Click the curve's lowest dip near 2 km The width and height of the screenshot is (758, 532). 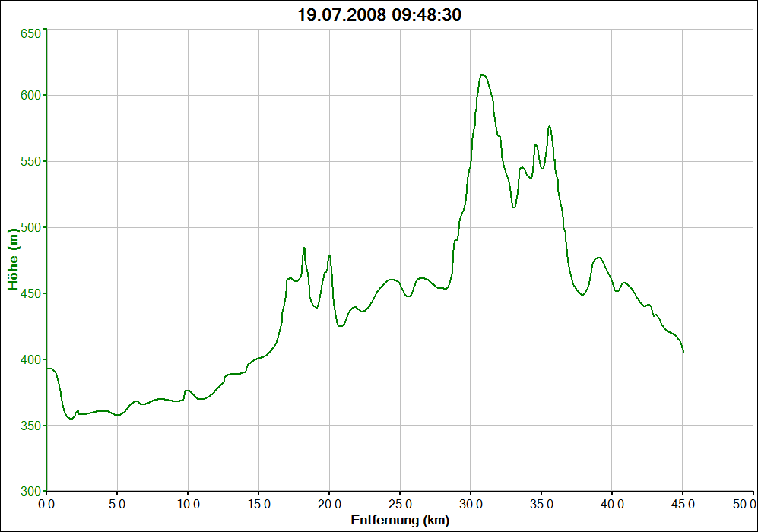[x=71, y=418]
